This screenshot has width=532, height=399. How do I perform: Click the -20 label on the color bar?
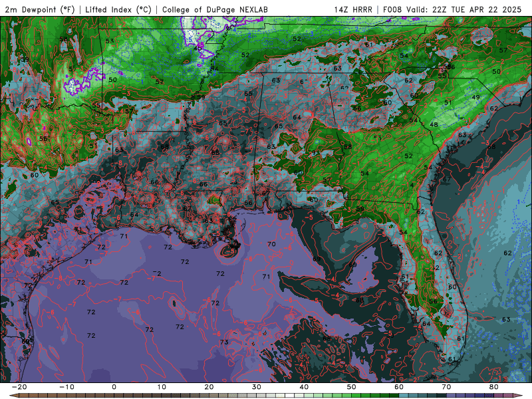coord(19,387)
